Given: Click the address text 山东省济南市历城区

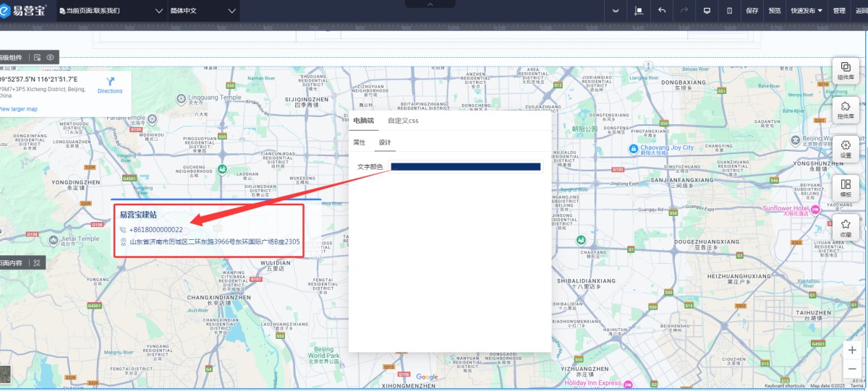Looking at the screenshot, I should tap(215, 242).
